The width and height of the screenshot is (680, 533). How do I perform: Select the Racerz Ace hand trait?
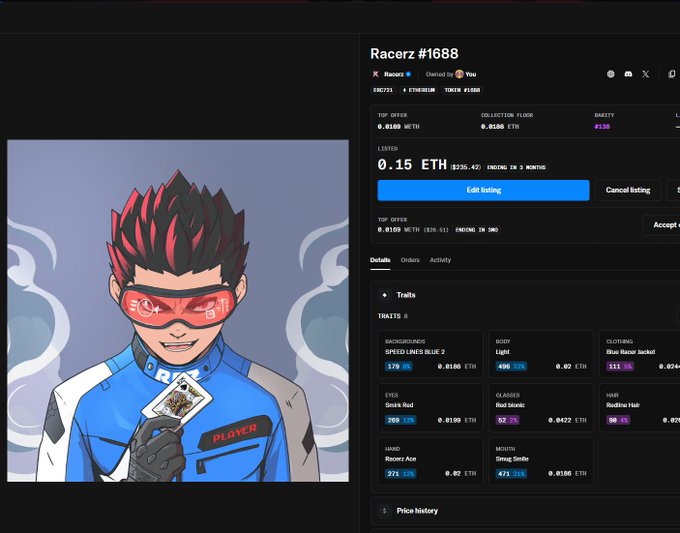pos(430,461)
